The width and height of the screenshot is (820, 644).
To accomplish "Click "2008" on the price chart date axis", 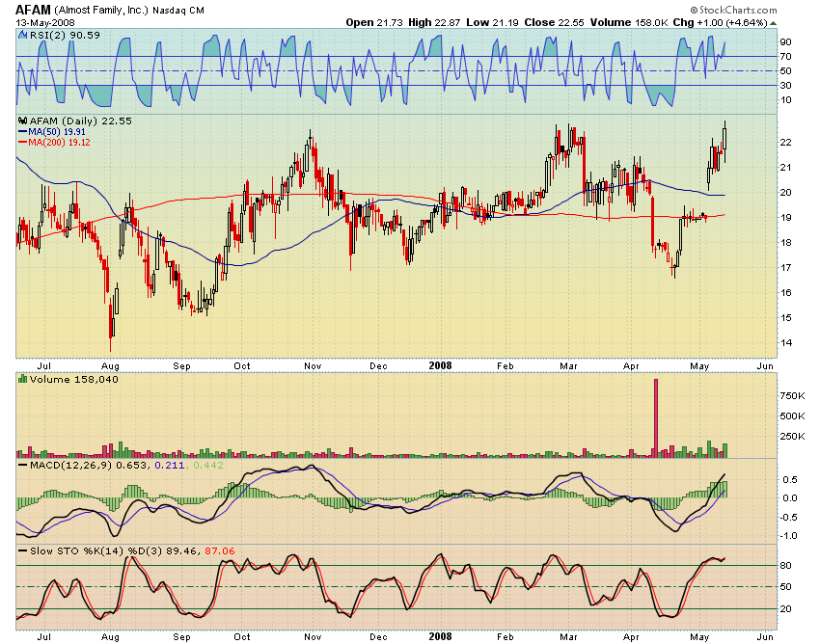I will [440, 366].
